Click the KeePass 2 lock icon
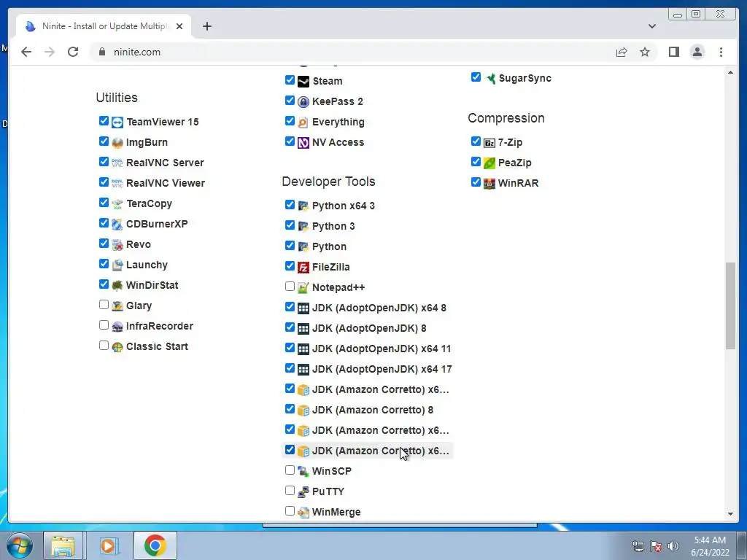This screenshot has height=560, width=747. (303, 102)
